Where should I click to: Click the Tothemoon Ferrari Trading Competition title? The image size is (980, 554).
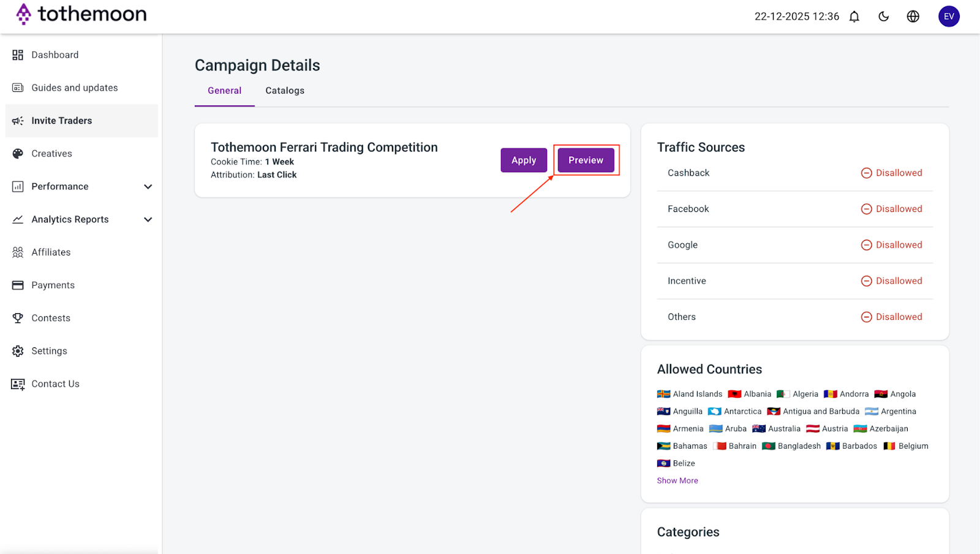tap(324, 147)
